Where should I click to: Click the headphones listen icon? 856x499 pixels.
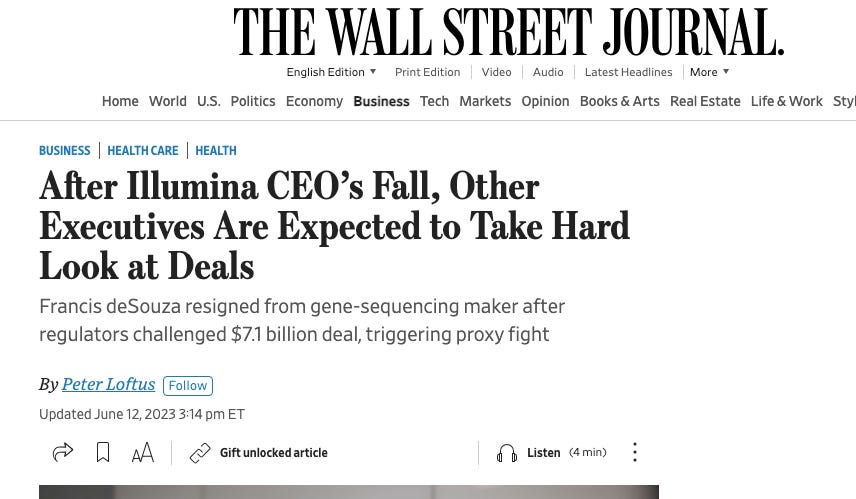coord(507,453)
